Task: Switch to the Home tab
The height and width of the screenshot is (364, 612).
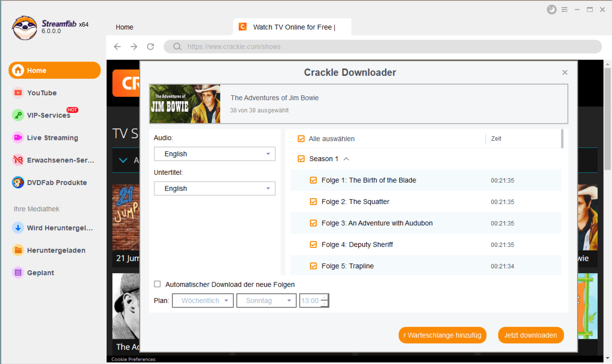Action: [124, 27]
